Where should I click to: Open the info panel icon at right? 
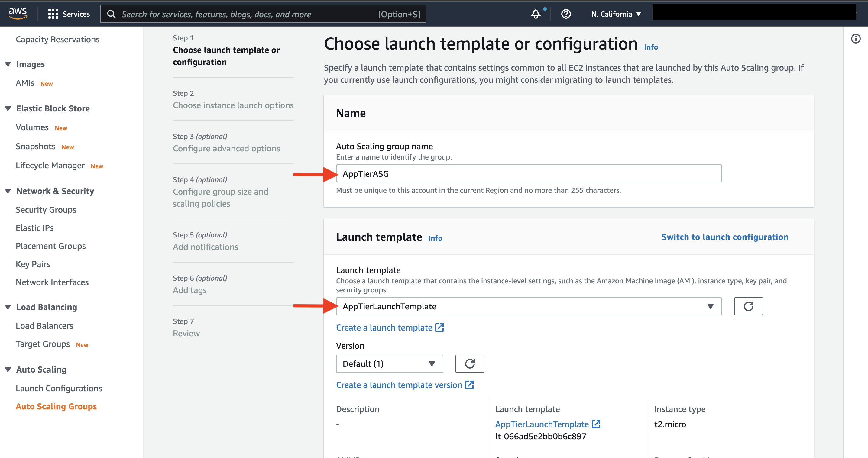click(856, 39)
